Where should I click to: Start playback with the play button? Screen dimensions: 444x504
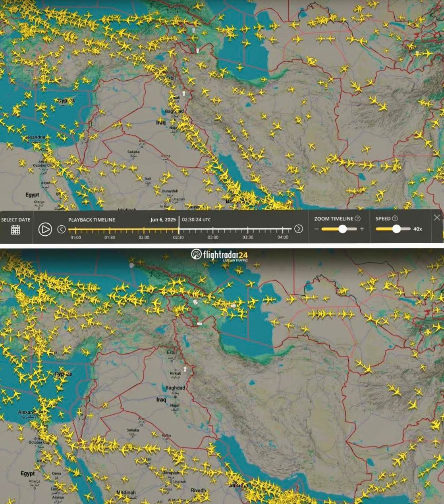click(45, 229)
